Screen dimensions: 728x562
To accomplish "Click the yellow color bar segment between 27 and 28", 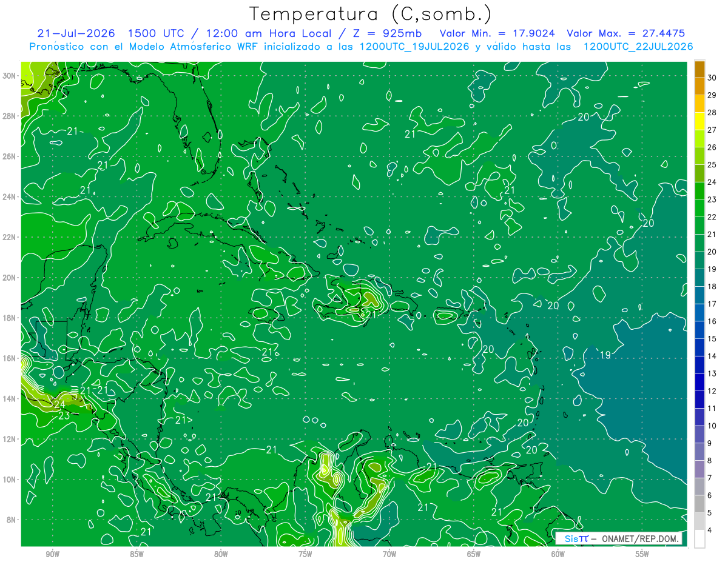I will pos(699,121).
